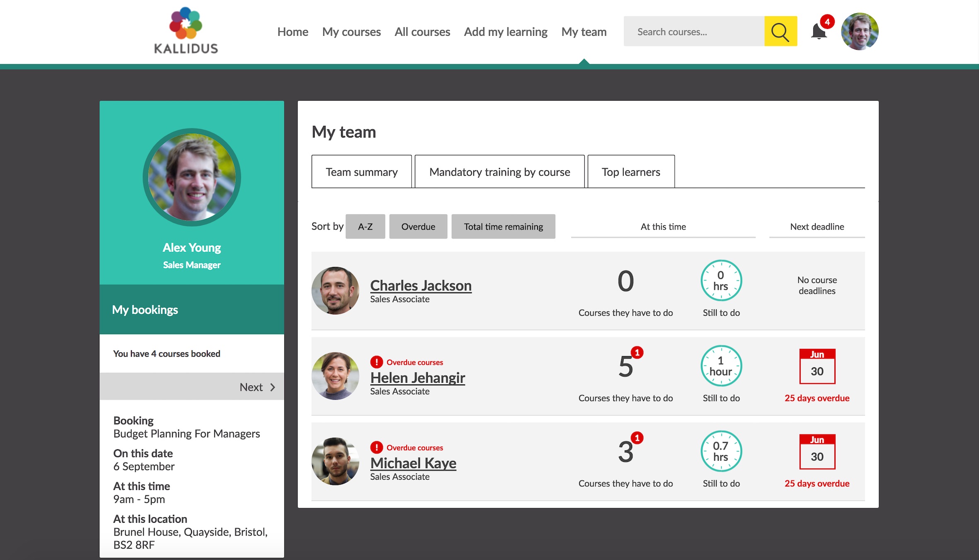Click Charles Jackson's profile photo thumbnail
Image resolution: width=979 pixels, height=560 pixels.
click(x=335, y=290)
